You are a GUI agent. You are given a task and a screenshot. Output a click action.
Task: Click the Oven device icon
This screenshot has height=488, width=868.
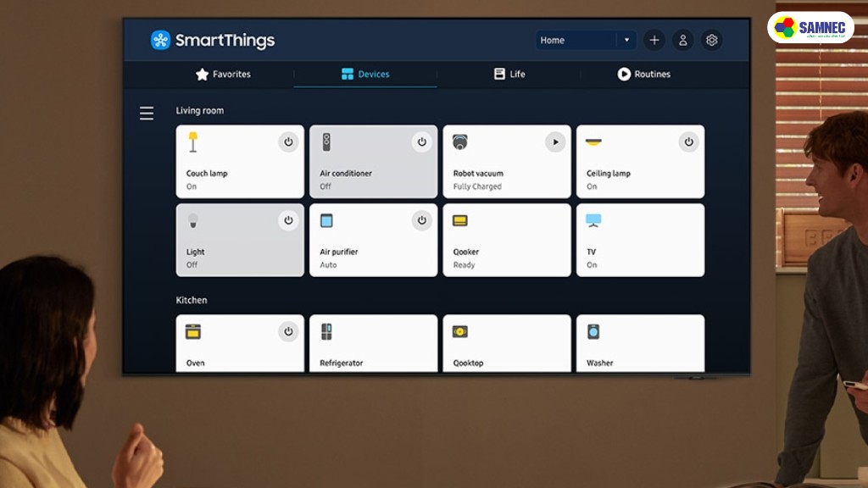tap(193, 332)
